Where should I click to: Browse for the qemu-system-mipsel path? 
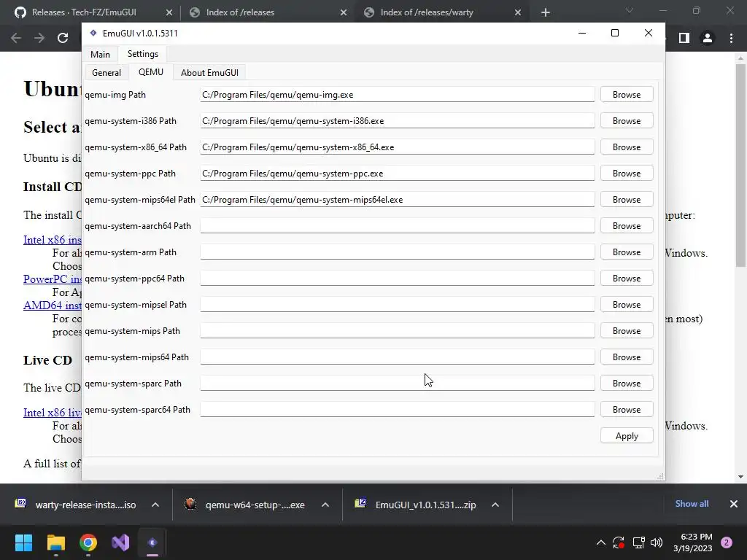[627, 304]
